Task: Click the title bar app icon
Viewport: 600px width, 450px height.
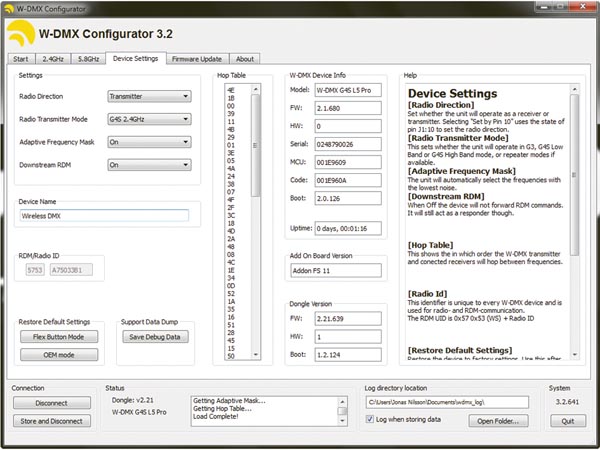Action: click(9, 8)
